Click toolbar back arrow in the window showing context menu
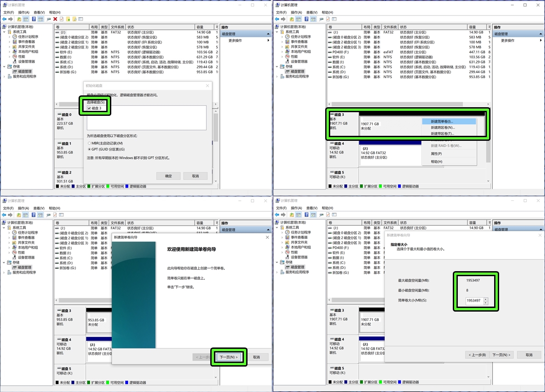This screenshot has width=545, height=392. (x=276, y=19)
